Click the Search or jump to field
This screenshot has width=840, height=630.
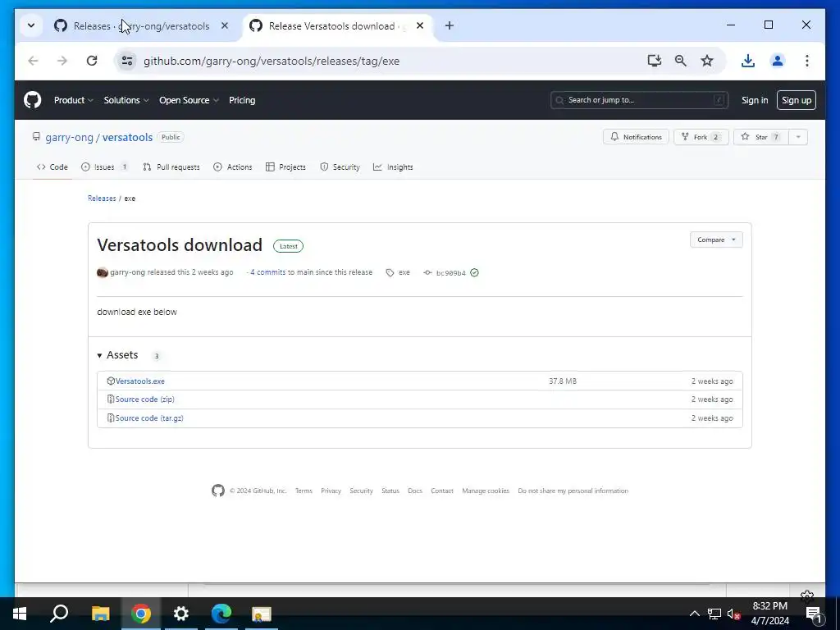[x=639, y=100]
